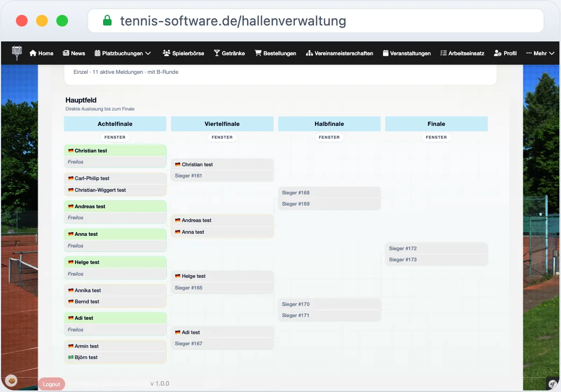Screen dimensions: 561x392
Task: Click Helge test in Viertelfinale
Action: click(222, 276)
